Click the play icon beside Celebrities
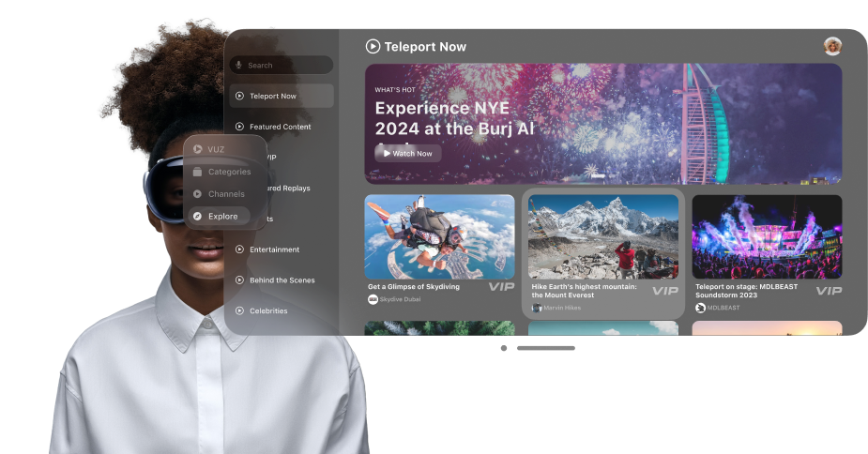The height and width of the screenshot is (454, 868). (x=239, y=311)
